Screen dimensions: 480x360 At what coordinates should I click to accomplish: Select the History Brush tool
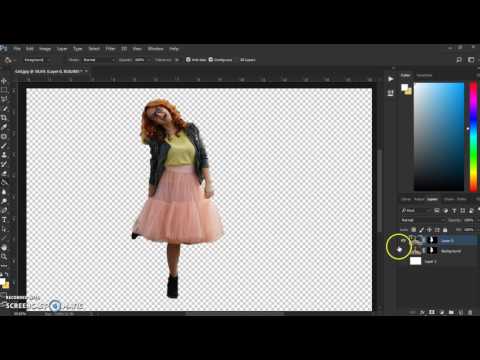(4, 164)
